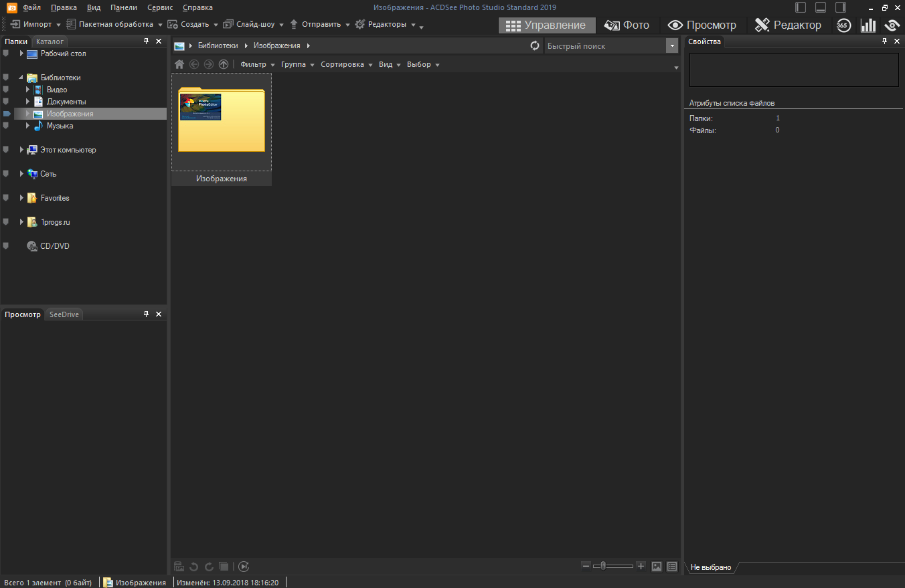Close the Folders pane
This screenshot has width=905, height=588.
pos(159,41)
